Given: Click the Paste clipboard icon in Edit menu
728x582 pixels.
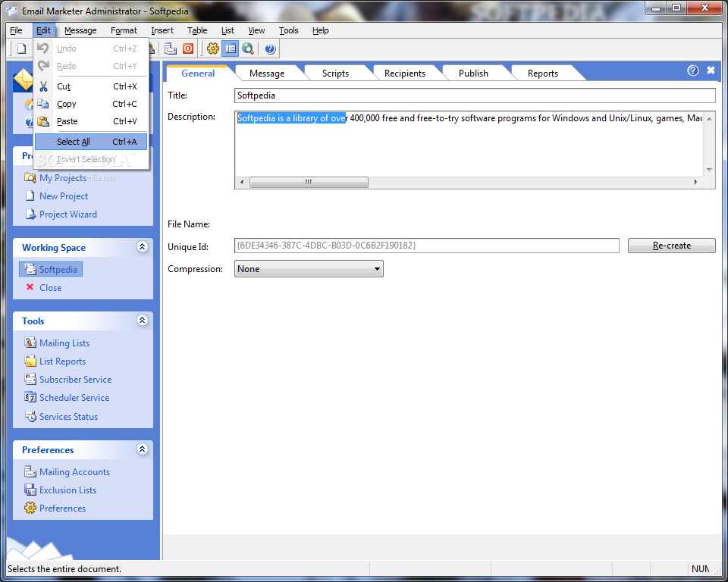Looking at the screenshot, I should click(43, 121).
